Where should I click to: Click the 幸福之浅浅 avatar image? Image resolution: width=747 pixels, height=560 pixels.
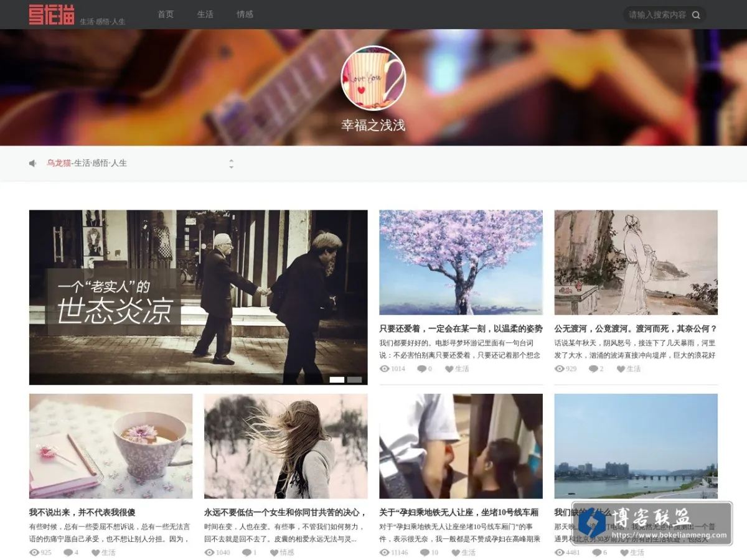pos(374,78)
